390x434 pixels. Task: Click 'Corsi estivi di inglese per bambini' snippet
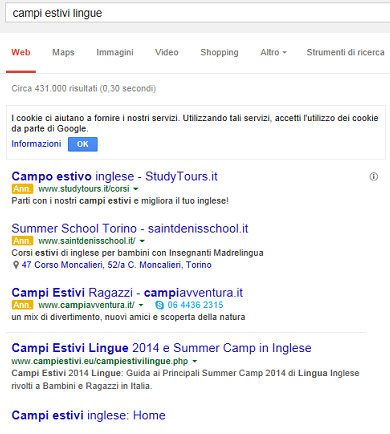(137, 253)
